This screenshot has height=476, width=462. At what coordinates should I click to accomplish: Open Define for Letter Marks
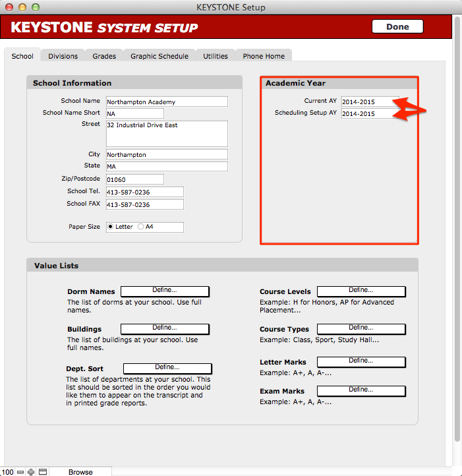[x=361, y=361]
